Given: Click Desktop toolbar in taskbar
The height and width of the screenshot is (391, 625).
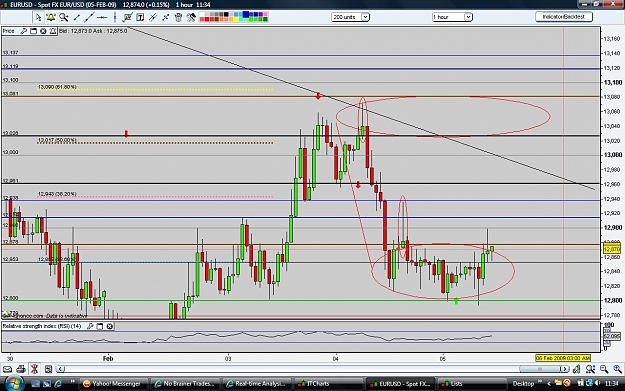Looking at the screenshot, I should point(523,384).
